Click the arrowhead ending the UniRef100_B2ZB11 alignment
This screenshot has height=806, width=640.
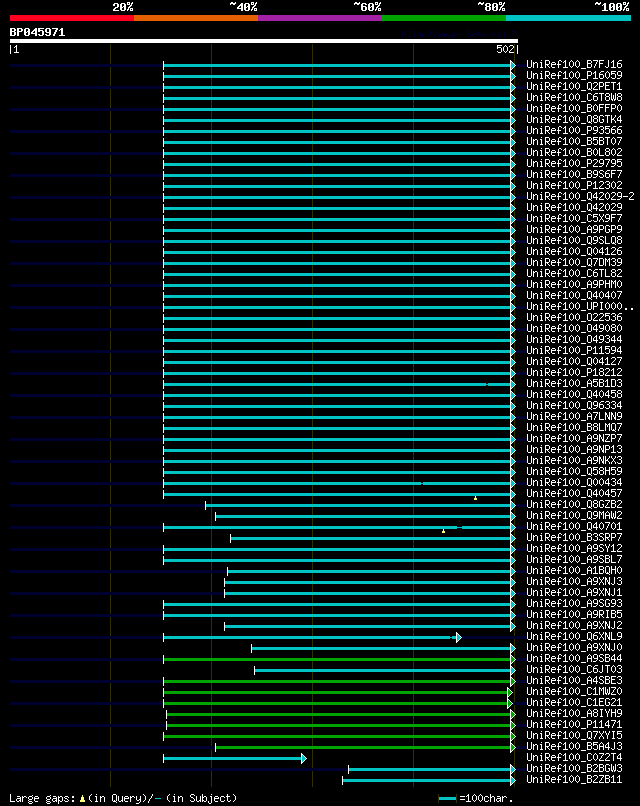(513, 781)
